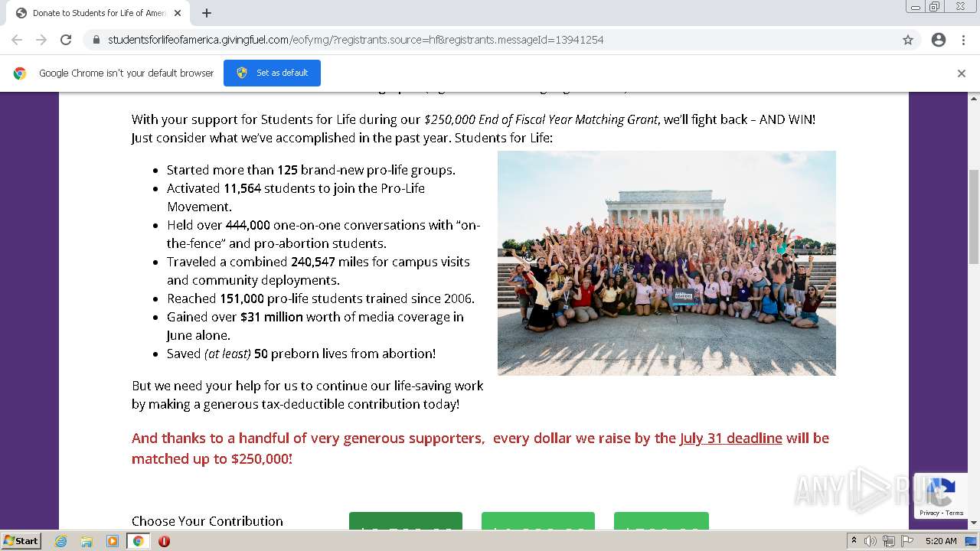Click the address bar URL
The height and width of the screenshot is (551, 980).
[355, 40]
